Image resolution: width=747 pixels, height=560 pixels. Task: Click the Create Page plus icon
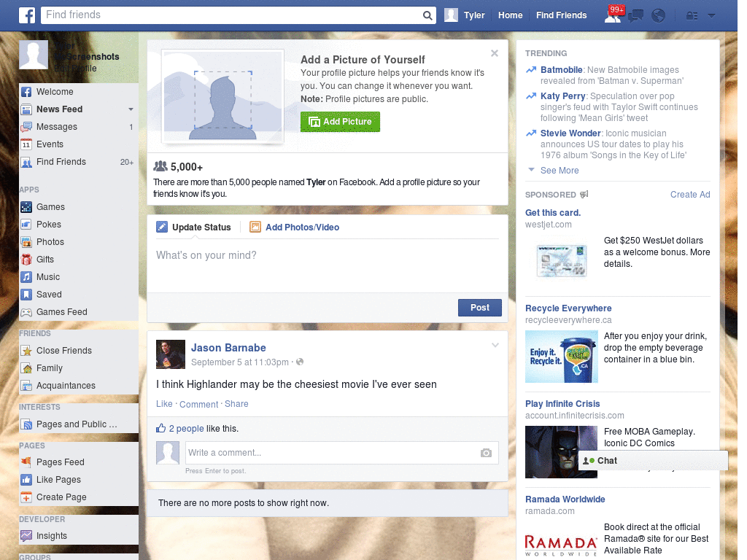coord(26,497)
